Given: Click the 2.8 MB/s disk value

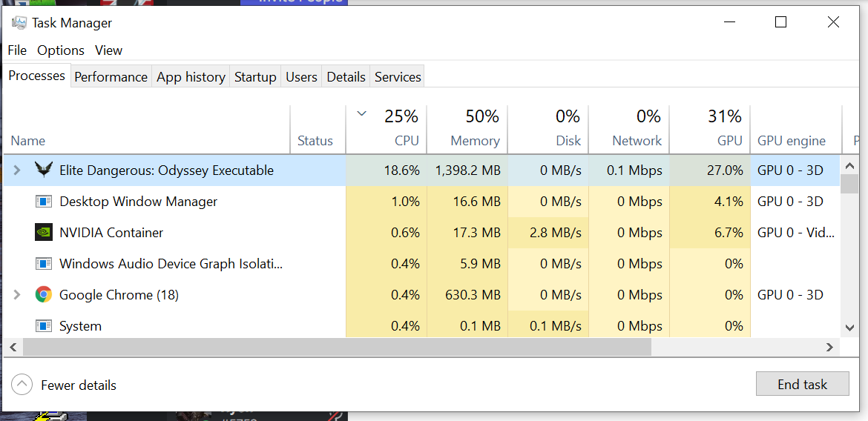Looking at the screenshot, I should tap(553, 232).
